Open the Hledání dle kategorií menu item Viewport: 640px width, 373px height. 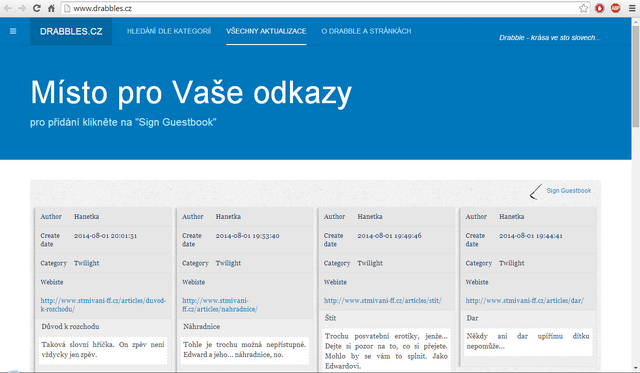[169, 31]
